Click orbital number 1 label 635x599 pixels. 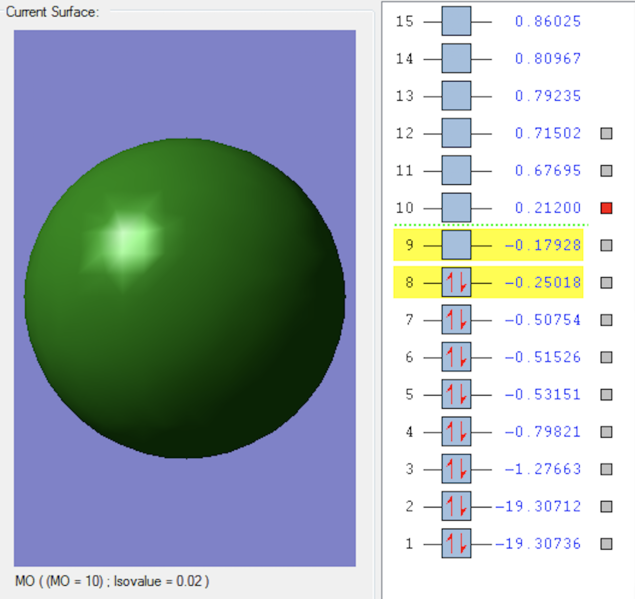[409, 543]
